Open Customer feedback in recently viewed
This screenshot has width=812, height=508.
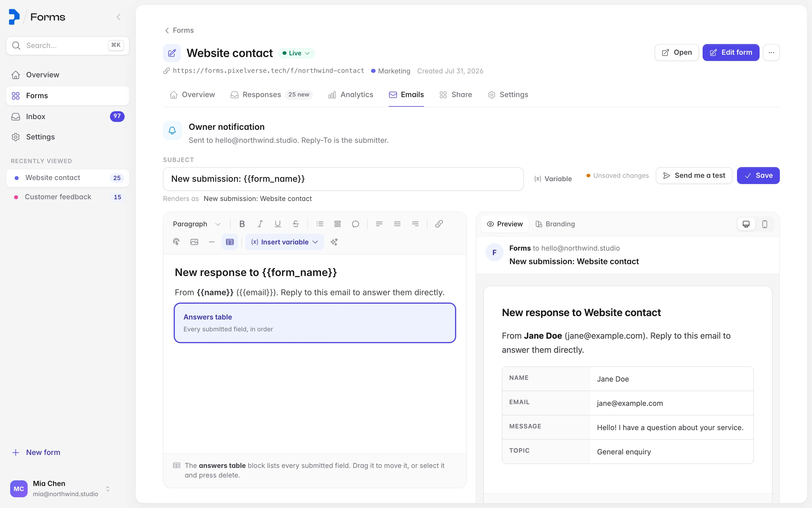coord(67,197)
